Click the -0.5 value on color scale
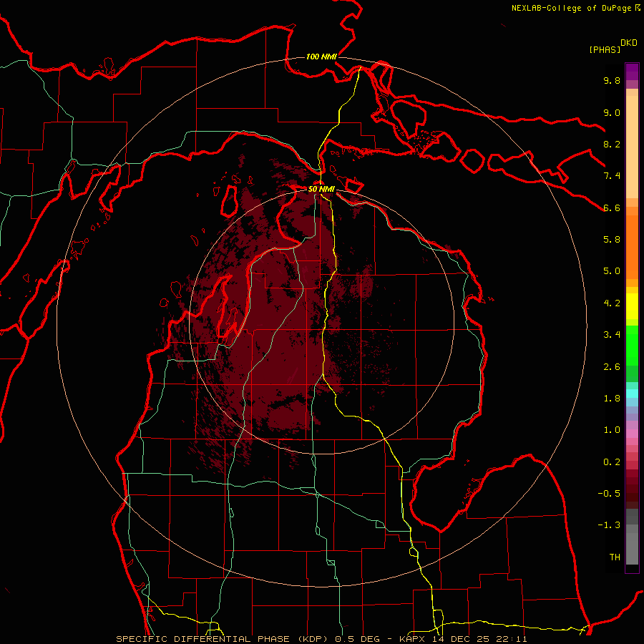The width and height of the screenshot is (644, 644). pos(609,494)
